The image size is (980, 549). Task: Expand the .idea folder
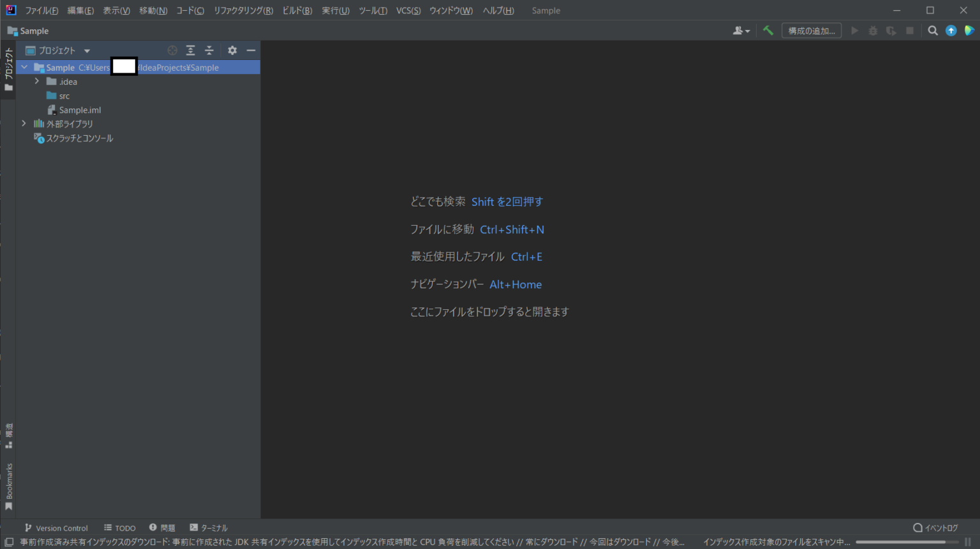click(37, 82)
